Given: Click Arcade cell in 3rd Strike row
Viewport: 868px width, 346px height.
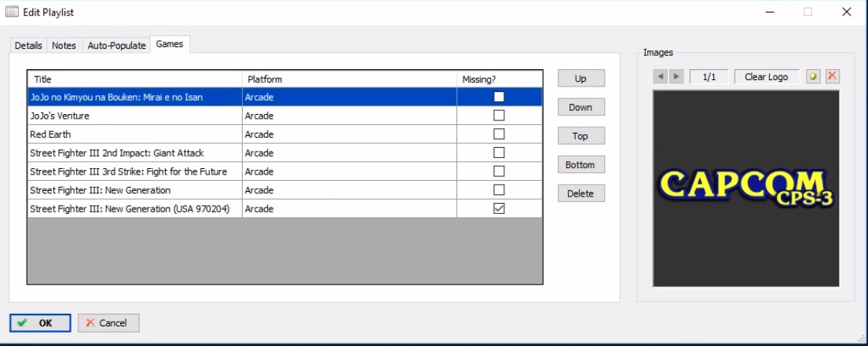Looking at the screenshot, I should (350, 171).
